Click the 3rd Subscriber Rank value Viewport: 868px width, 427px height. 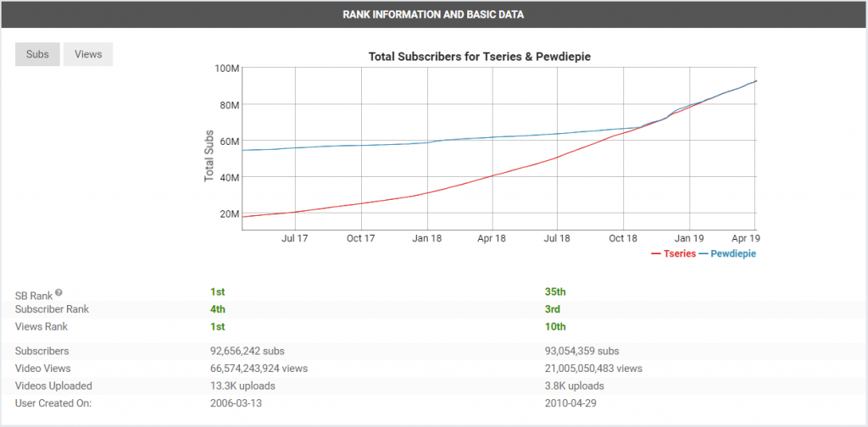553,309
